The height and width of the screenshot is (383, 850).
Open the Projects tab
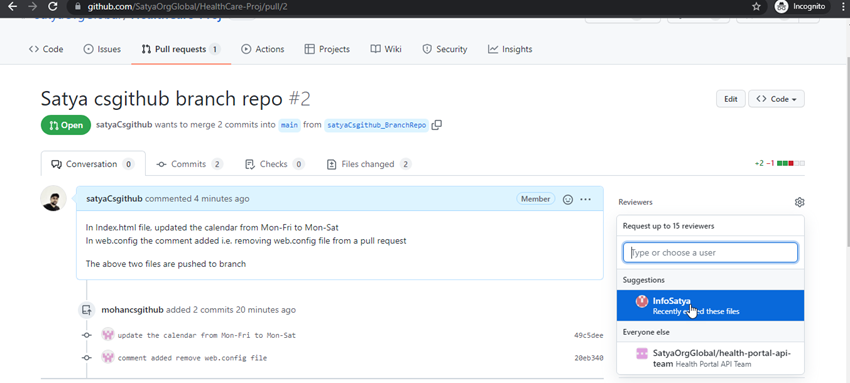(x=327, y=49)
